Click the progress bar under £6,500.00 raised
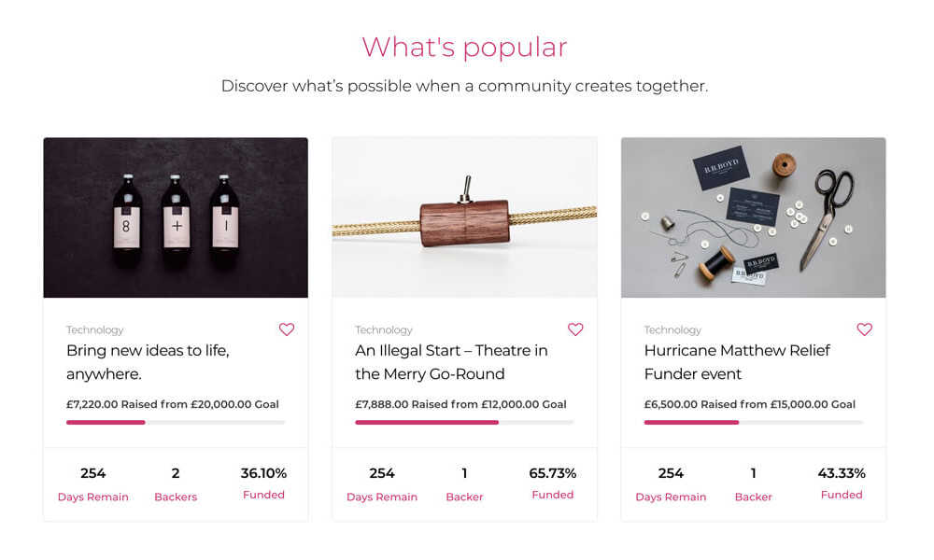This screenshot has height=560, width=934. (x=753, y=423)
